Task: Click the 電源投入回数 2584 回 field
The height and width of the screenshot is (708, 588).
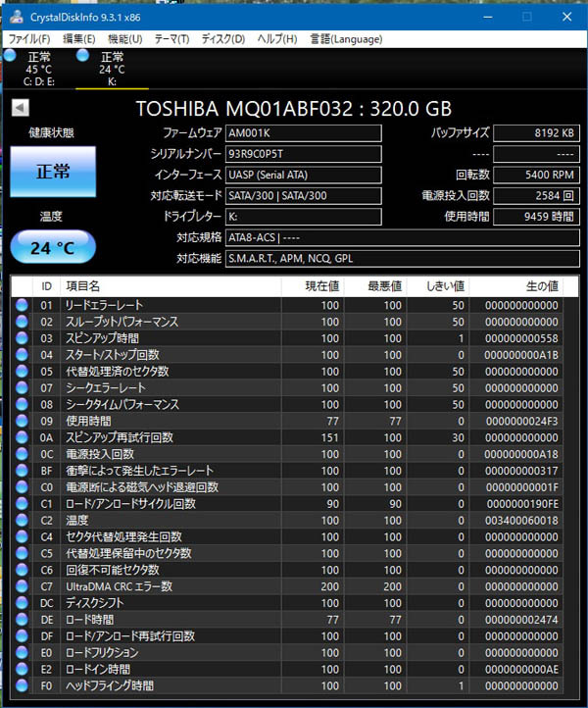Action: click(536, 195)
